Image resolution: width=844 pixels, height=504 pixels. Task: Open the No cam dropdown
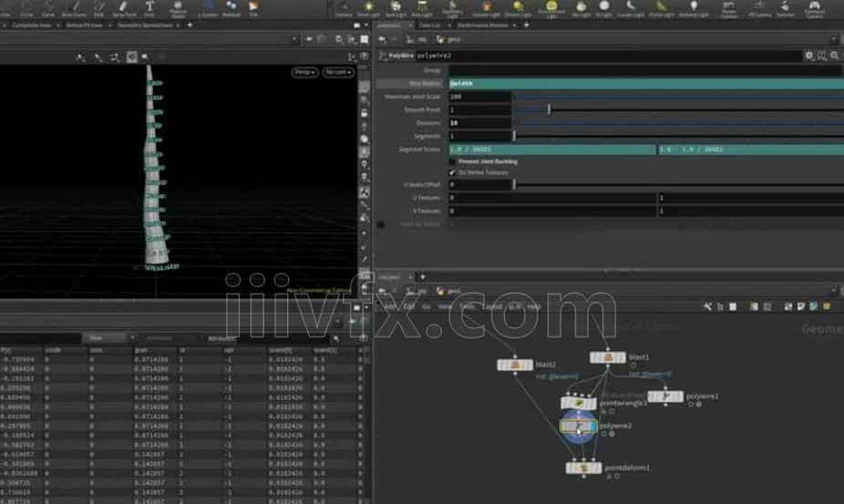coord(337,72)
